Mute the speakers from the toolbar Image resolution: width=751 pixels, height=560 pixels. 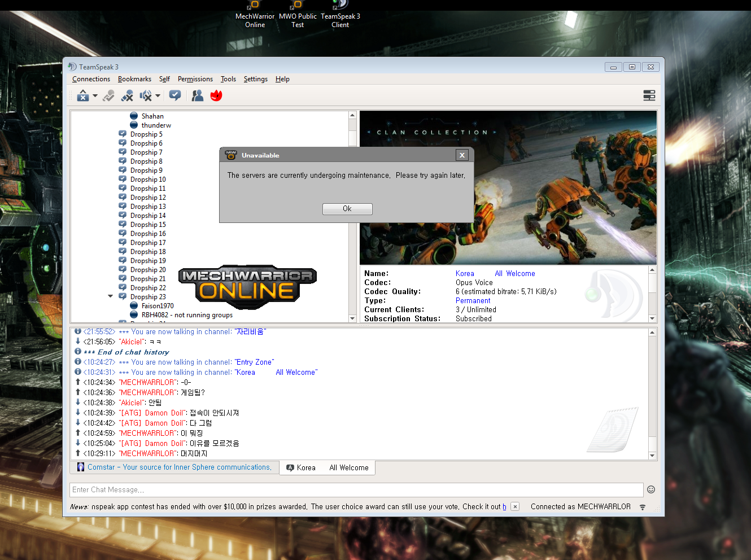click(x=146, y=95)
